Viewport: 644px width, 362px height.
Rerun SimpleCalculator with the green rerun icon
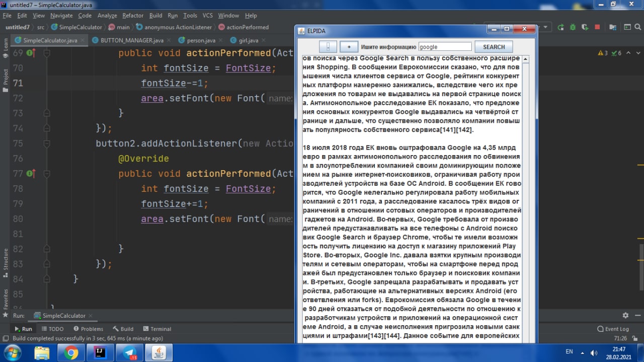560,27
